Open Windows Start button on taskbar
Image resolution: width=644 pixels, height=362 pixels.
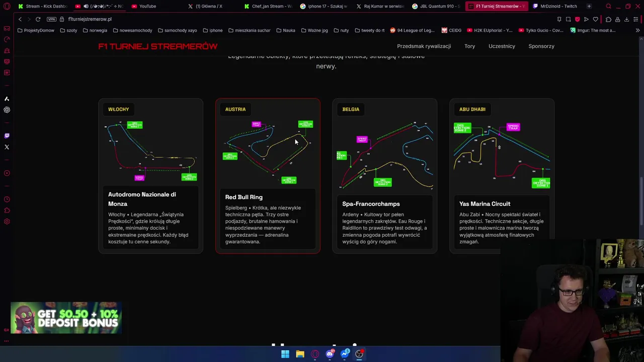pyautogui.click(x=285, y=354)
